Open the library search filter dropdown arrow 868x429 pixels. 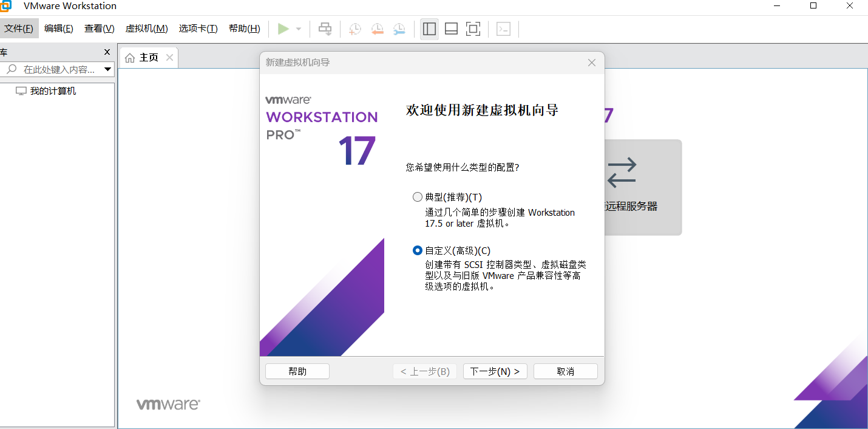[107, 69]
